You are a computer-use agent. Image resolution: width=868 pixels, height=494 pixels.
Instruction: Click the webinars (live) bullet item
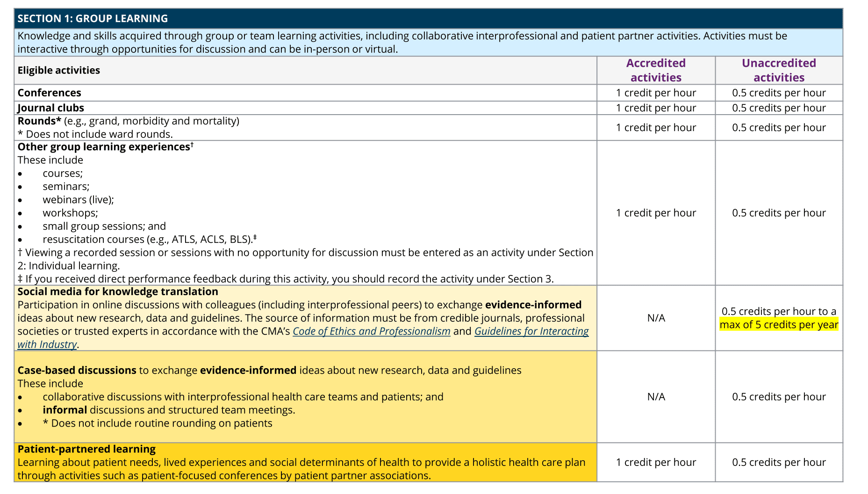[78, 200]
